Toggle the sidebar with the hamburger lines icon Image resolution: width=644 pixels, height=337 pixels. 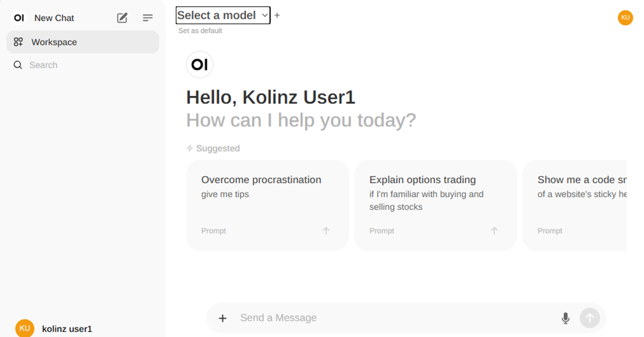(x=148, y=18)
